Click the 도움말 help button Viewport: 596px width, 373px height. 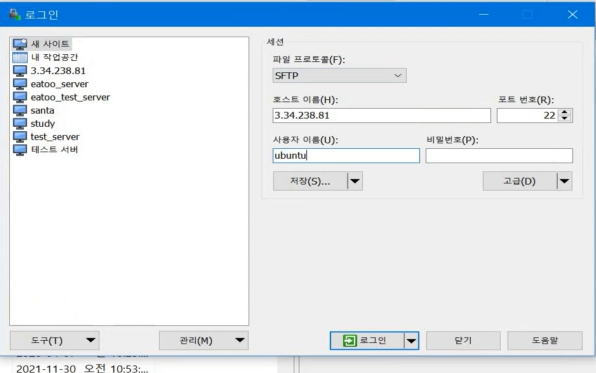click(545, 340)
